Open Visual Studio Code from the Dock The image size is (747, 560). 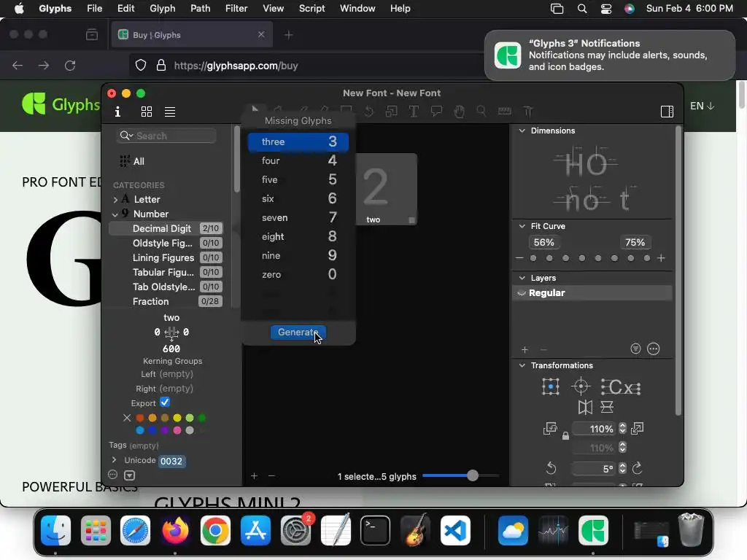pyautogui.click(x=455, y=531)
